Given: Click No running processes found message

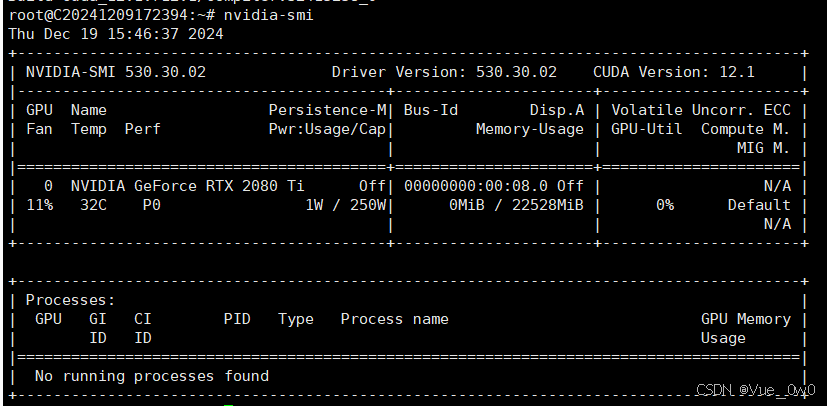Looking at the screenshot, I should coord(152,376).
